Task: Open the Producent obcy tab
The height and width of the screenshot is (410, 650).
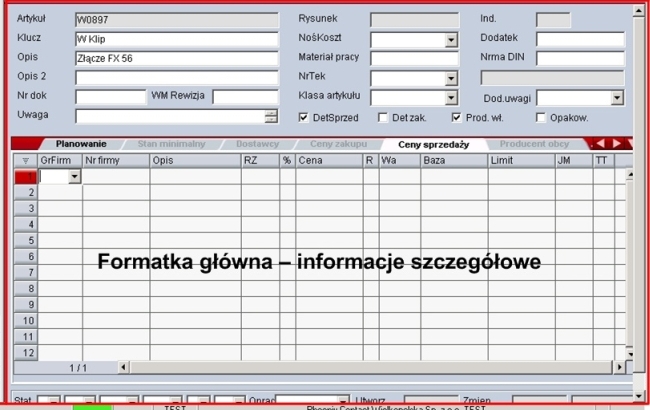Action: click(534, 144)
